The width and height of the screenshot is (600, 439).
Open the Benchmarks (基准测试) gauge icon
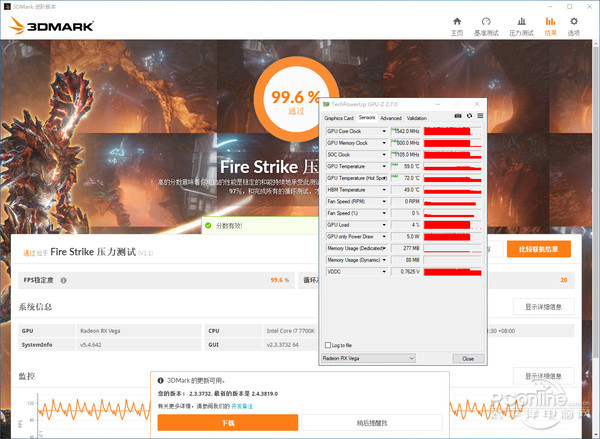tap(487, 25)
